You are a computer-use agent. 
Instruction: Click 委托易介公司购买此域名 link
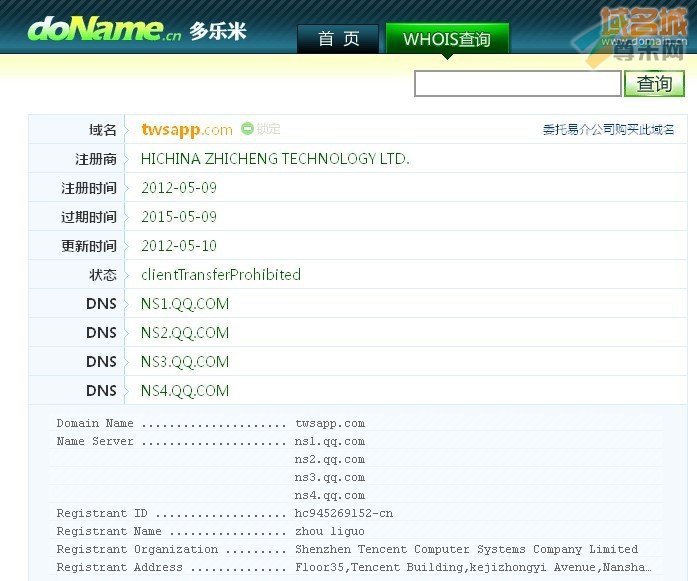coord(608,129)
